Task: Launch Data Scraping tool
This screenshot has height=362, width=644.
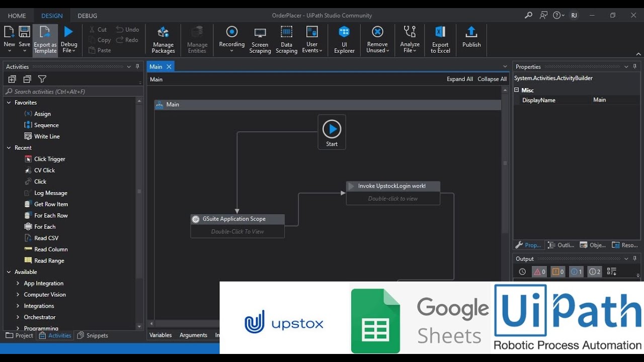Action: click(x=286, y=40)
